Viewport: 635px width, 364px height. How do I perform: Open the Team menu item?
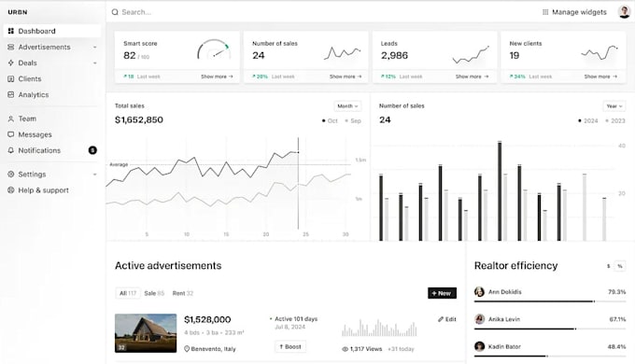pyautogui.click(x=52, y=119)
